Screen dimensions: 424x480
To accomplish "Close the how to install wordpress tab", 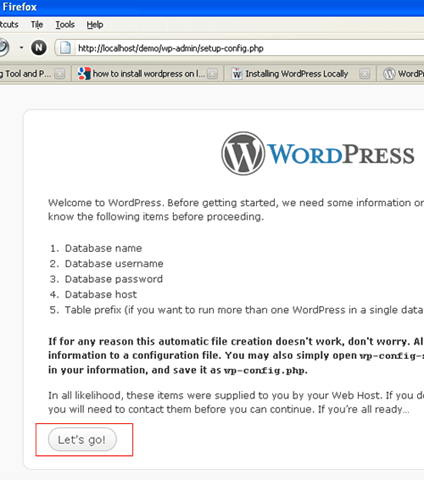I will coord(212,74).
